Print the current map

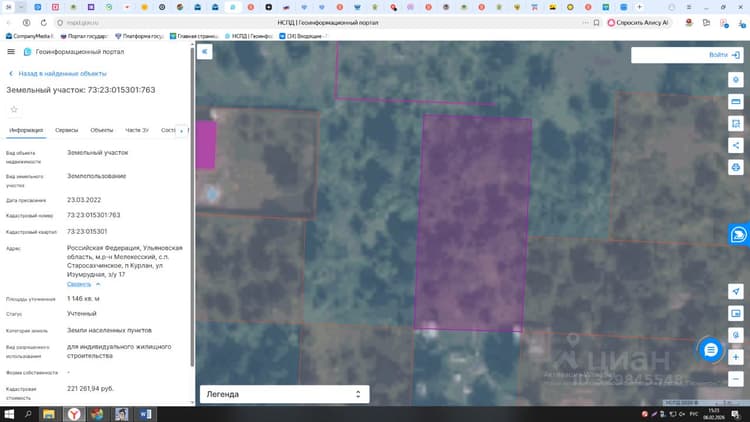pyautogui.click(x=736, y=167)
